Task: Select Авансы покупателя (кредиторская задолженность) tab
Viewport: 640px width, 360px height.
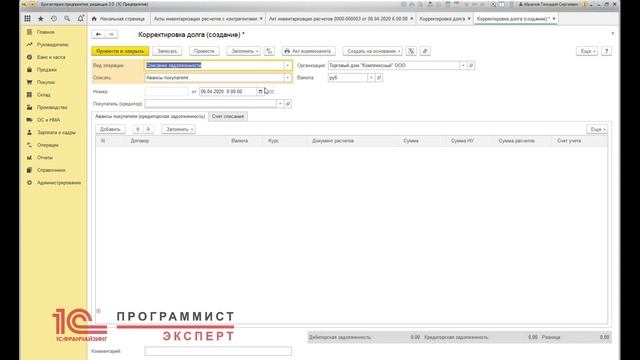Action: tap(150, 116)
